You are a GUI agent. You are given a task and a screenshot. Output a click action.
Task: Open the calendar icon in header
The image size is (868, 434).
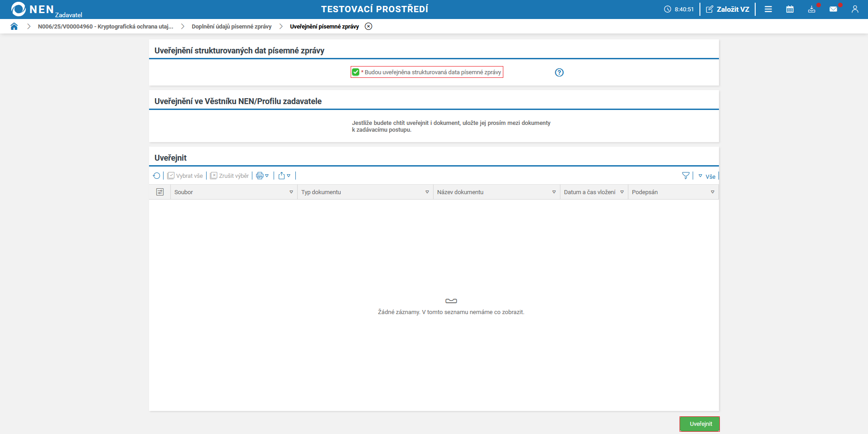(x=790, y=9)
